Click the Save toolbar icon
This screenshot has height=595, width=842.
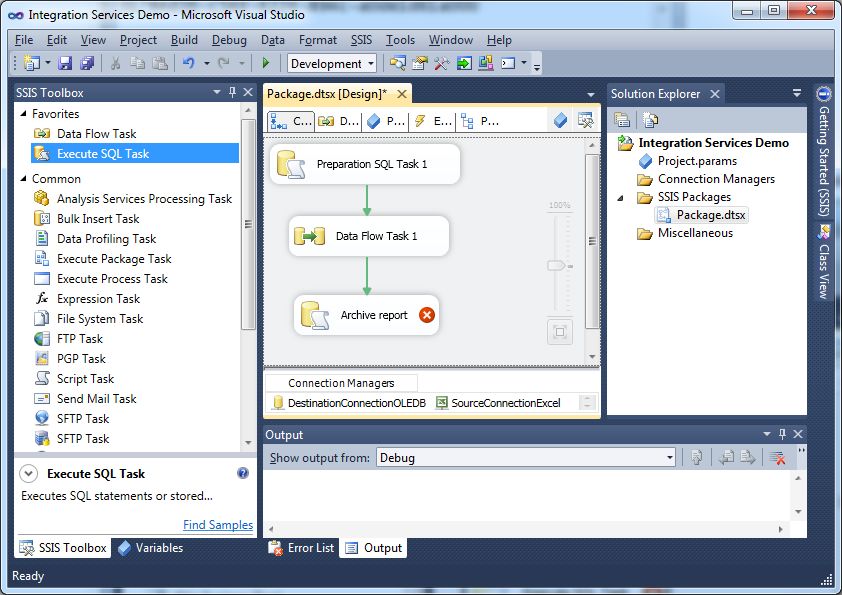[x=65, y=63]
